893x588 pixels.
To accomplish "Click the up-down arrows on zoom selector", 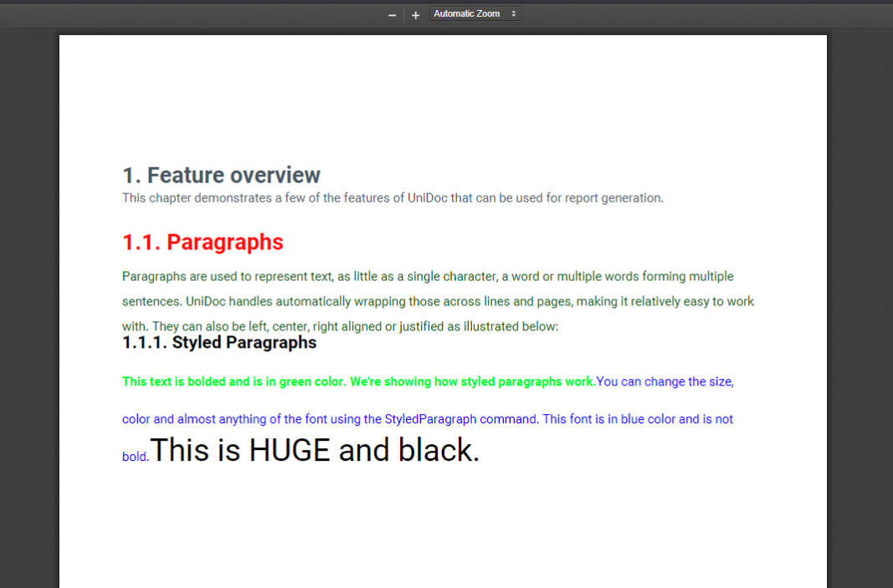I will (x=513, y=13).
